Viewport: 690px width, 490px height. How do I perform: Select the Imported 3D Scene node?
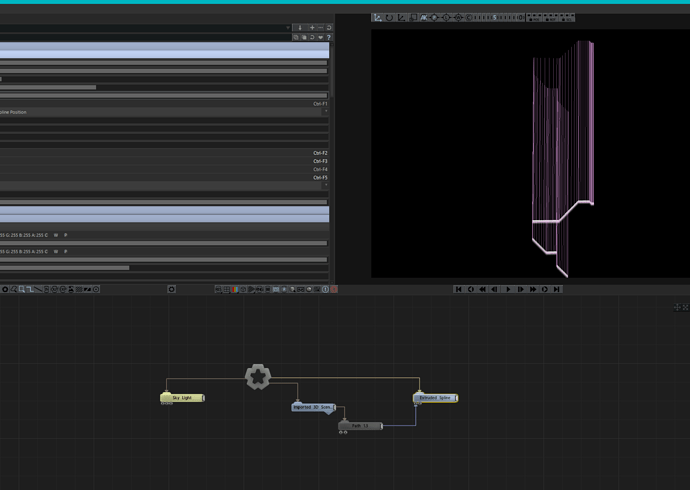click(x=314, y=407)
